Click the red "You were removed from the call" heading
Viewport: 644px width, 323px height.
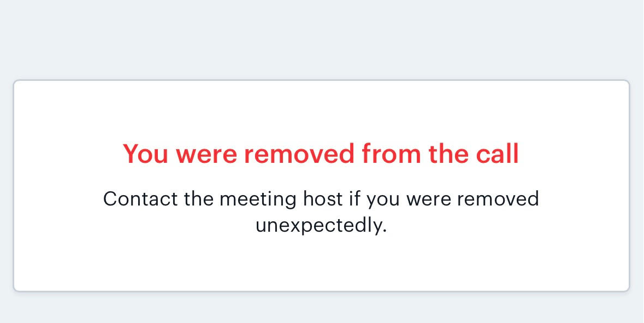[x=321, y=154]
